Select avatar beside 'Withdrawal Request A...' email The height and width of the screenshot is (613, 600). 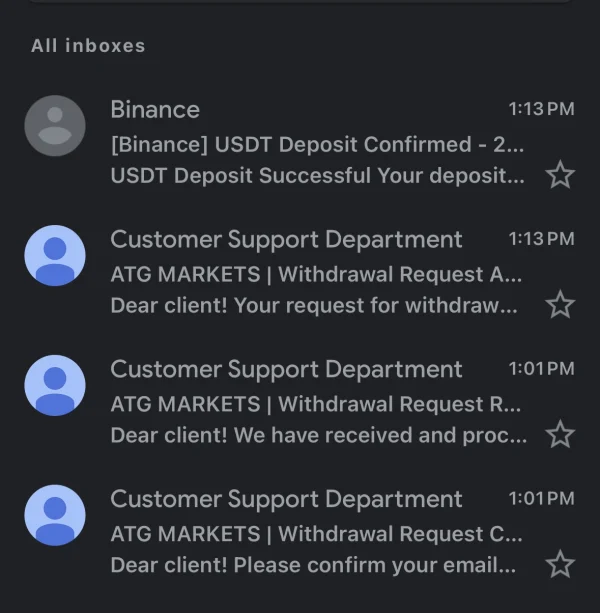point(55,256)
